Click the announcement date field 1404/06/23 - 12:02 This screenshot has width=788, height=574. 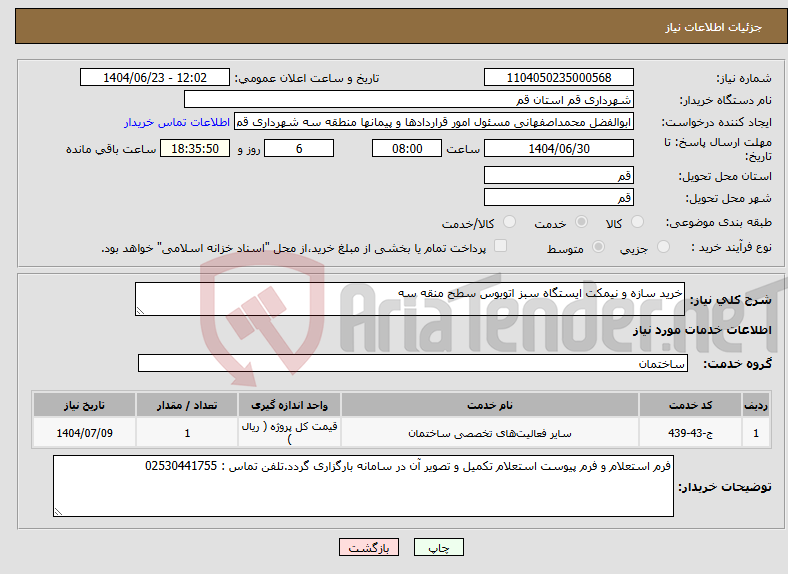pyautogui.click(x=155, y=78)
